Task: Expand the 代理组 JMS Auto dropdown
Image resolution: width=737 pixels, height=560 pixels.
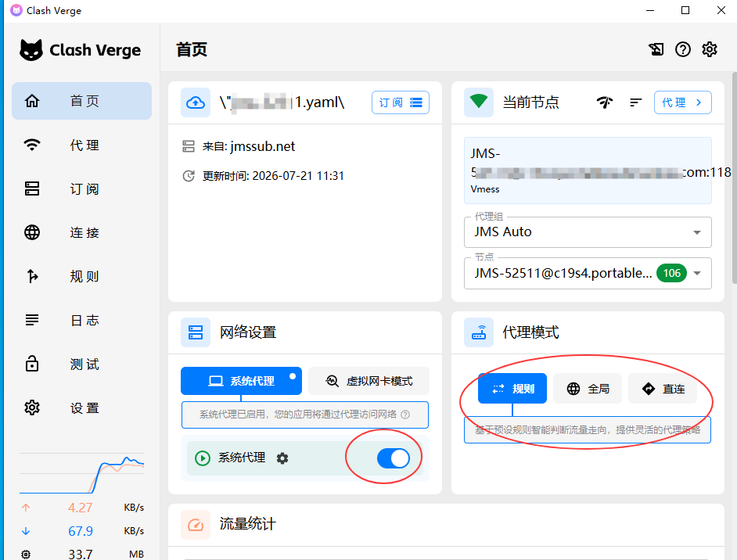Action: point(588,232)
